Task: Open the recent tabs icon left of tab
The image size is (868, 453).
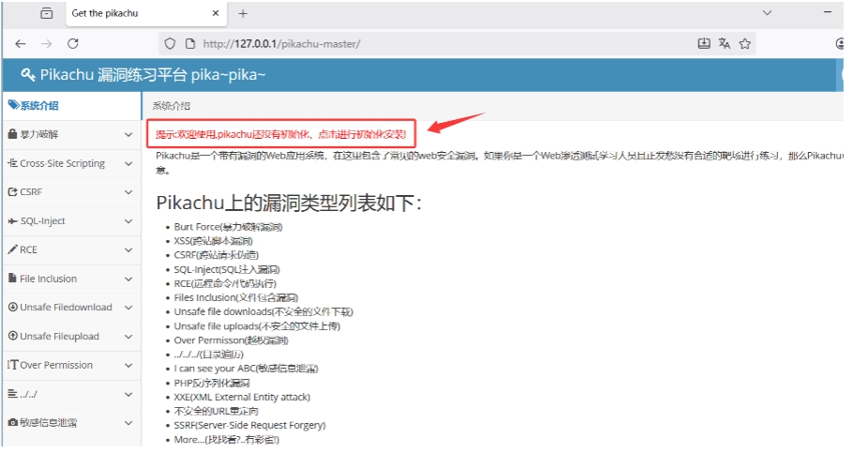Action: pos(47,13)
